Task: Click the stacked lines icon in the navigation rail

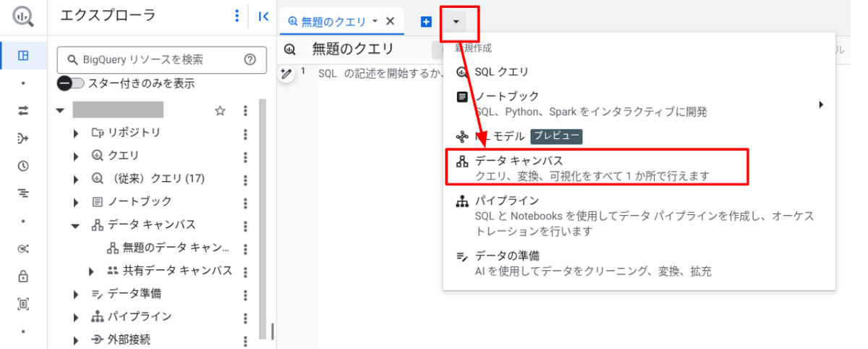Action: [x=23, y=193]
